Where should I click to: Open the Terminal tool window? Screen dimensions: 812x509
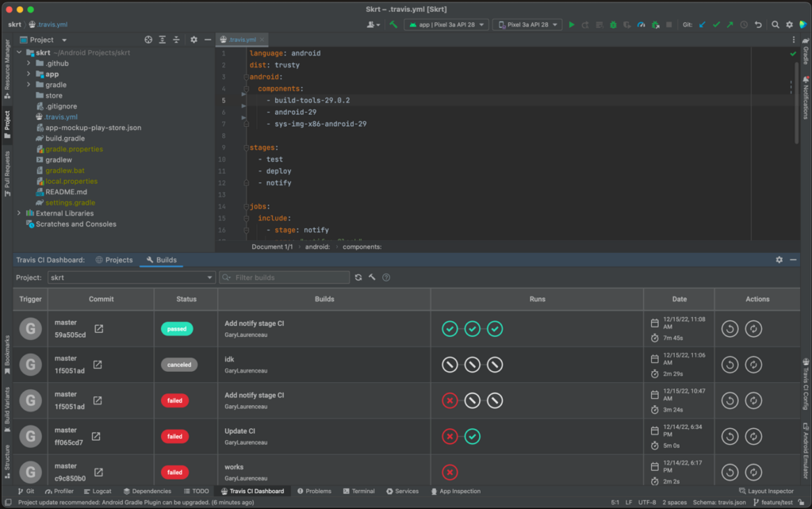click(359, 492)
